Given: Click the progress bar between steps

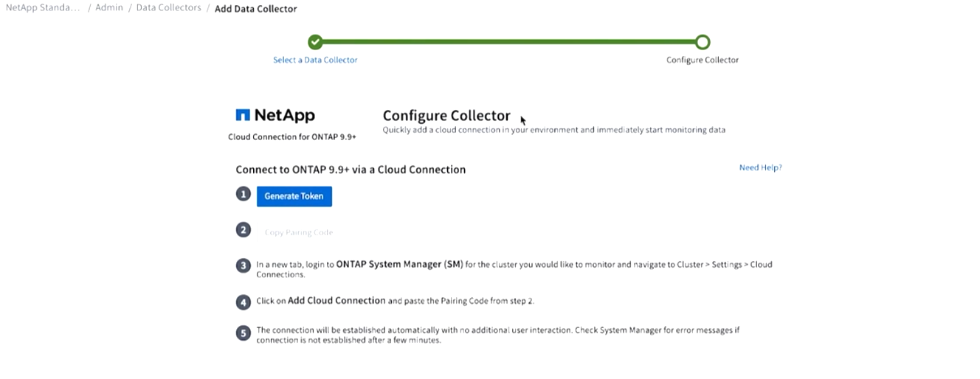Looking at the screenshot, I should [509, 42].
